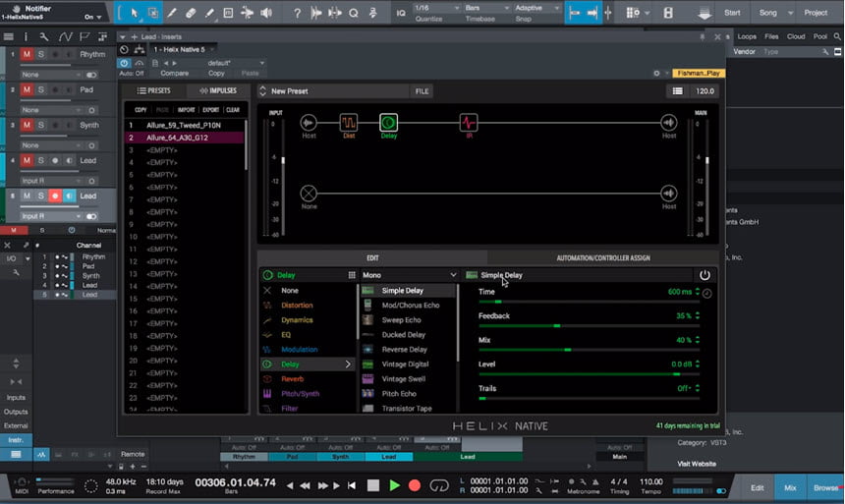This screenshot has height=504, width=845.
Task: Solo the Rhythm track
Action: click(x=40, y=54)
